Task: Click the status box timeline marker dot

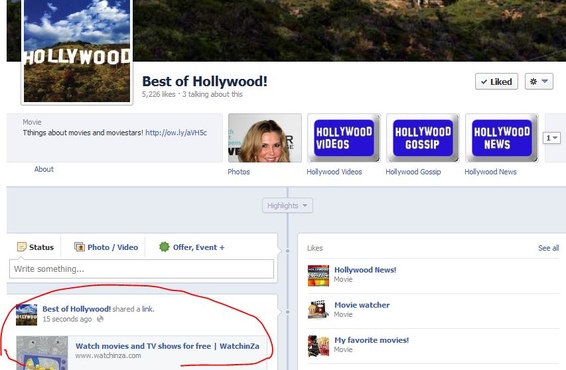Action: [287, 251]
